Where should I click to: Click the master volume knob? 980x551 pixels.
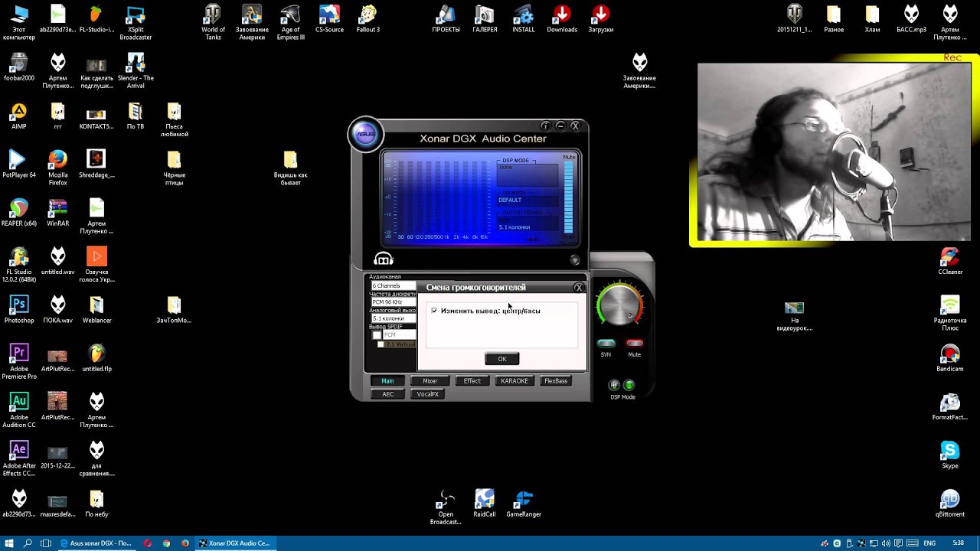620,305
